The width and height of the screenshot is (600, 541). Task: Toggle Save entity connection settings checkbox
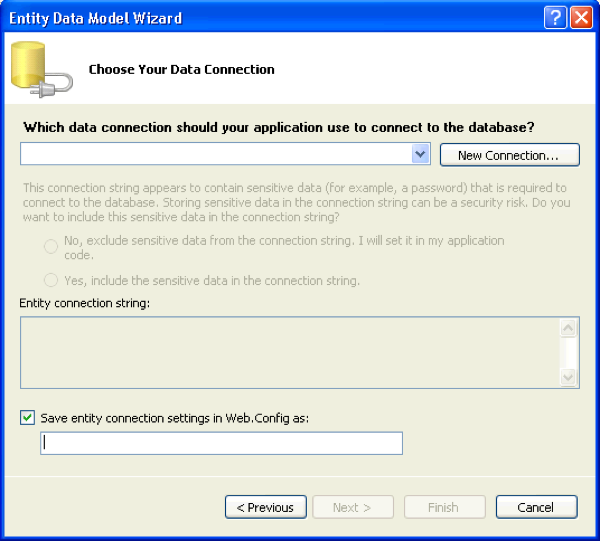pos(28,418)
